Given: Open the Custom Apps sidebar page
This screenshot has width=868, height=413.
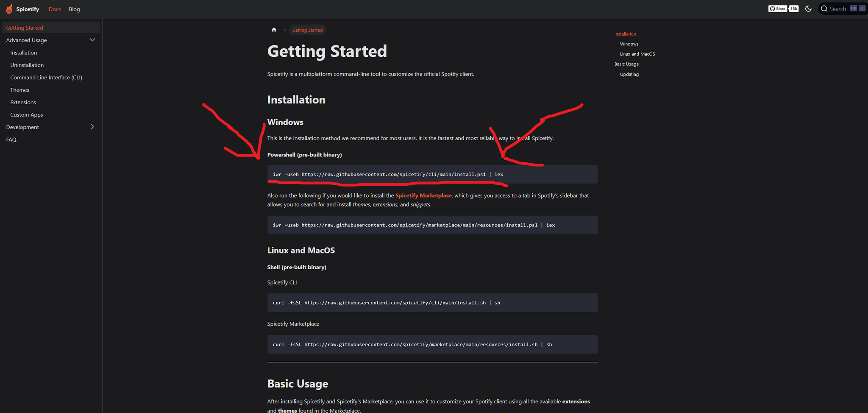Looking at the screenshot, I should [27, 115].
